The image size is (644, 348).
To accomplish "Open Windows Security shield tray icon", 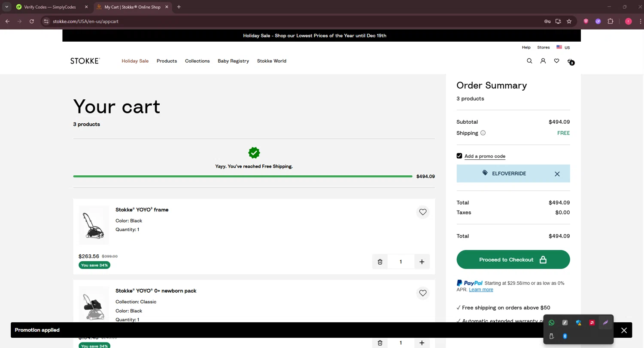I will (x=578, y=323).
